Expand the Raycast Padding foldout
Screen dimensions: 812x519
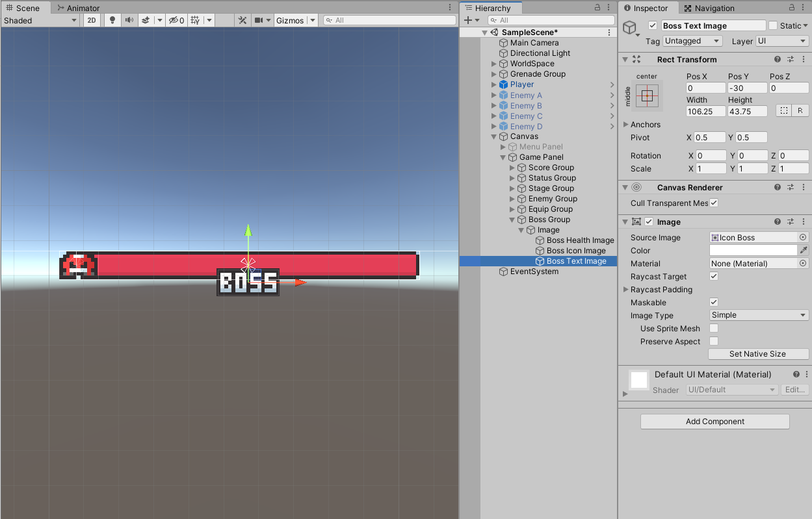tap(626, 290)
